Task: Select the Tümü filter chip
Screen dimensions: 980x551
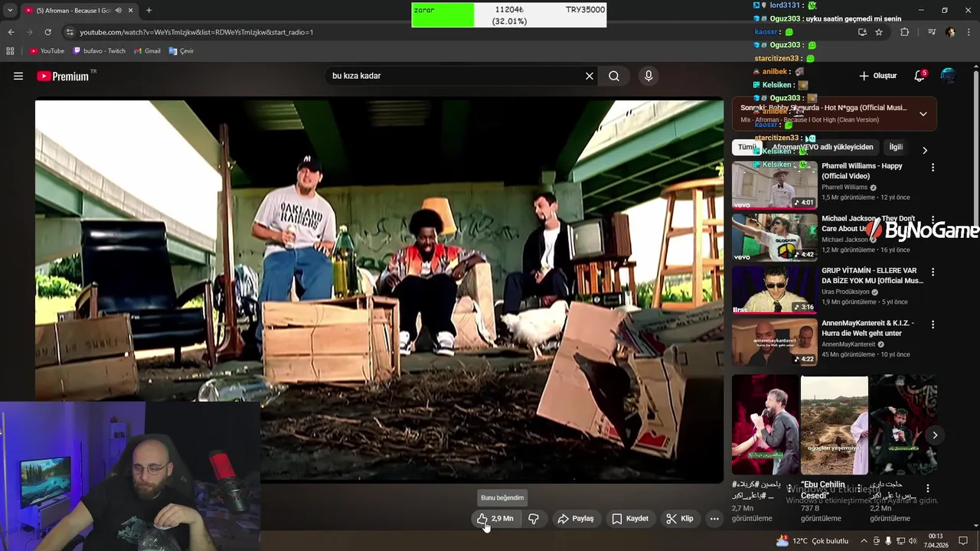Action: pos(746,147)
